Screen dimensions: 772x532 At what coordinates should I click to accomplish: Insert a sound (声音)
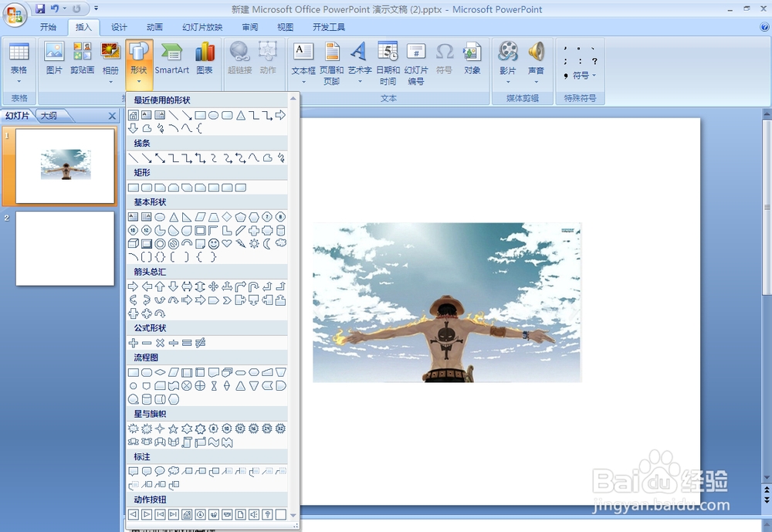(x=537, y=63)
